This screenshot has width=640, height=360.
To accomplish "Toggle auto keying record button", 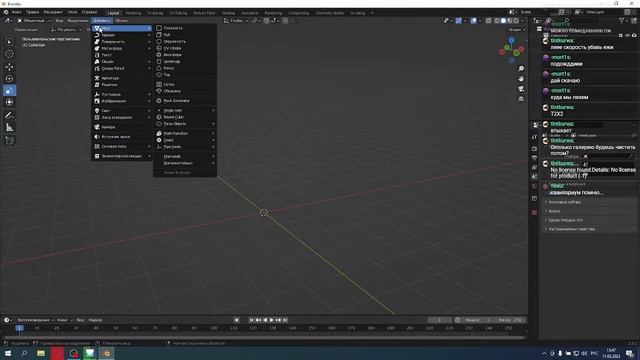I will pos(236,320).
